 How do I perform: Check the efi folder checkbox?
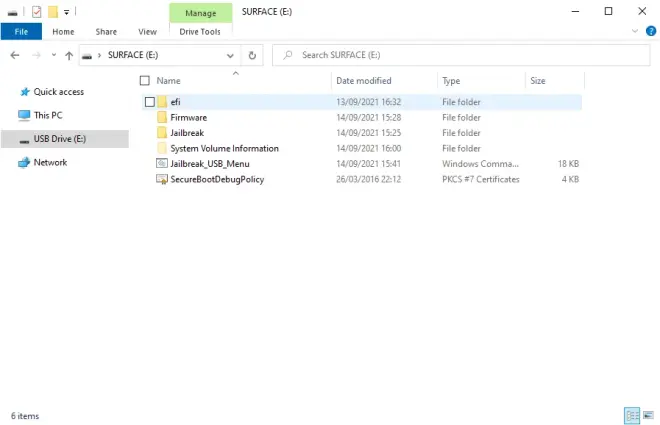coord(150,102)
